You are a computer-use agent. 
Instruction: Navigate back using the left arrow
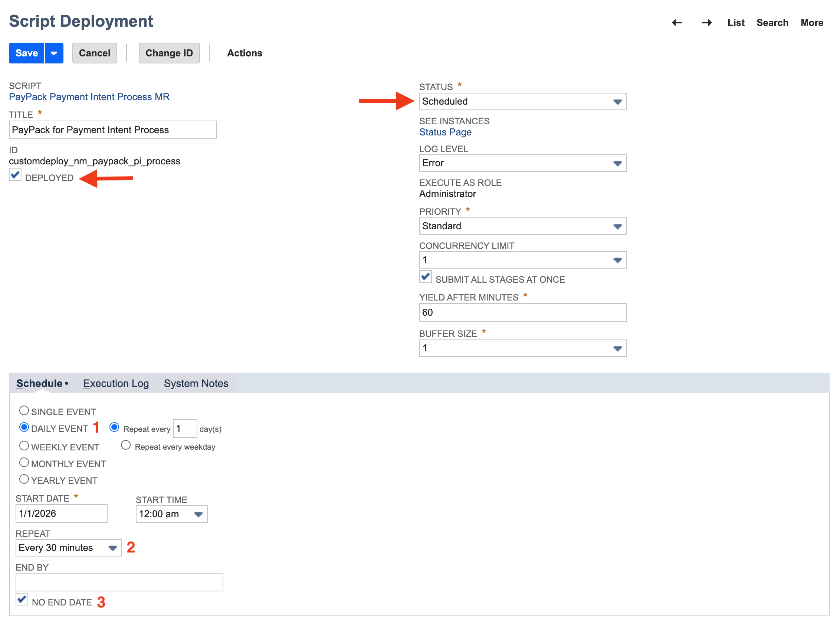pos(677,23)
